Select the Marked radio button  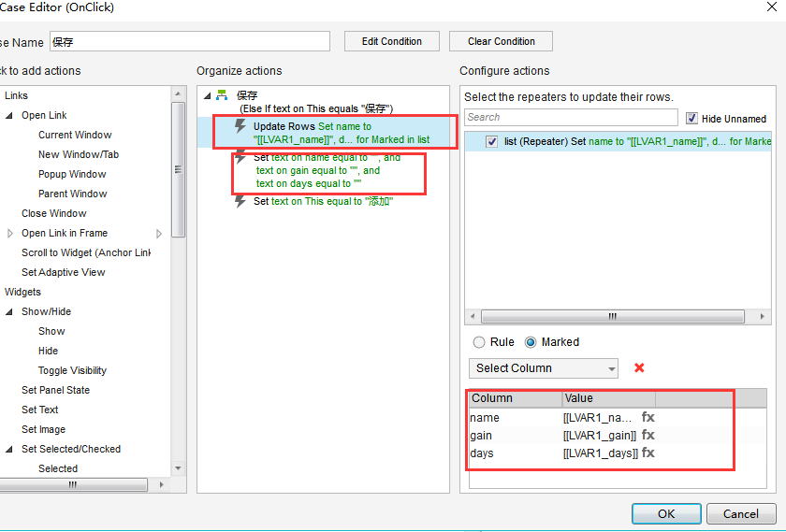pyautogui.click(x=531, y=342)
